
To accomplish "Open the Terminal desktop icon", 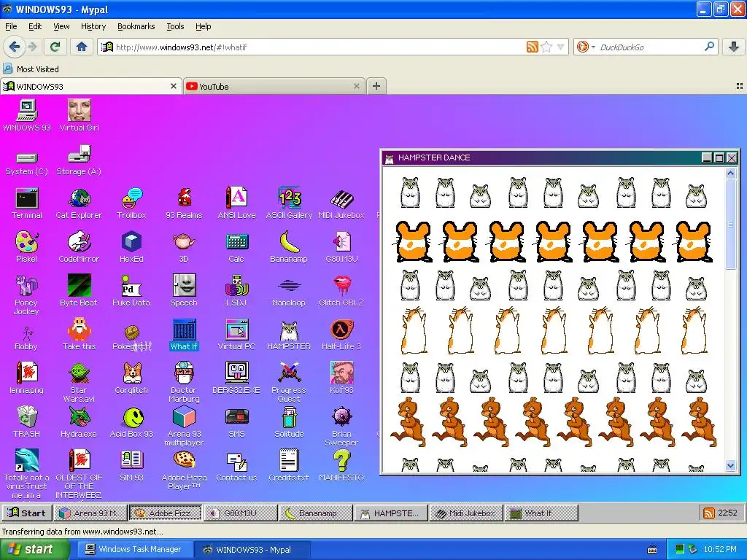I will pos(27,203).
